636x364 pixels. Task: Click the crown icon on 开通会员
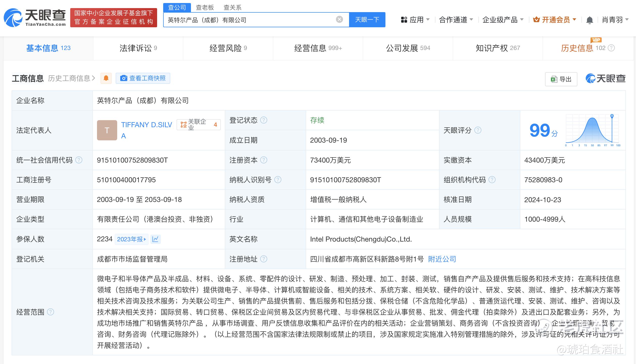[x=536, y=20]
